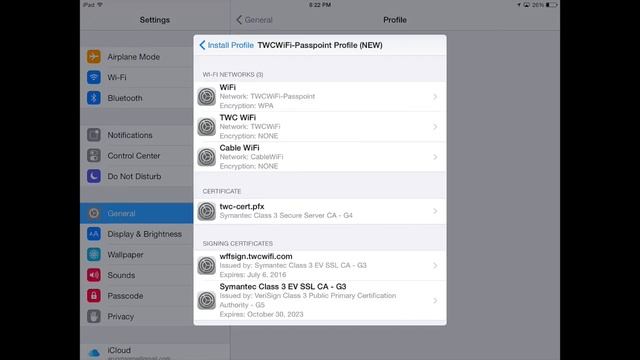Screen dimensions: 640x360
Task: Expand the WiFi TWCWiFi-Passpoint row chevron
Action: pos(435,97)
